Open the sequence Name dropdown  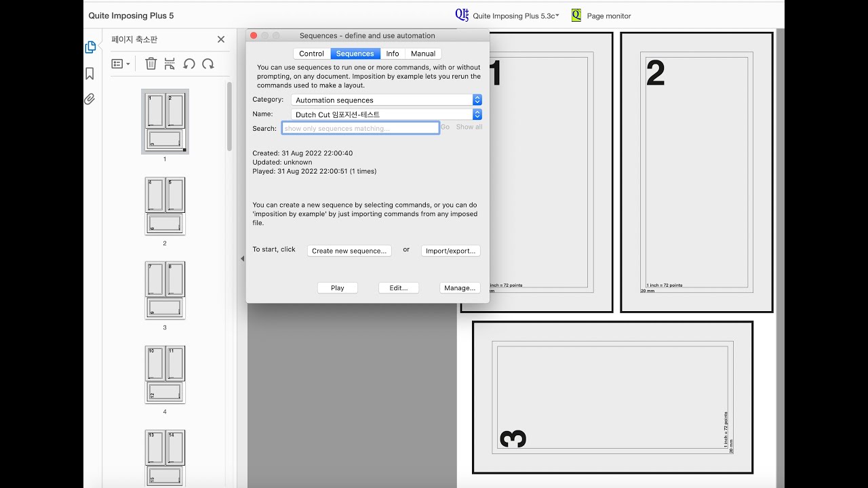pyautogui.click(x=387, y=115)
